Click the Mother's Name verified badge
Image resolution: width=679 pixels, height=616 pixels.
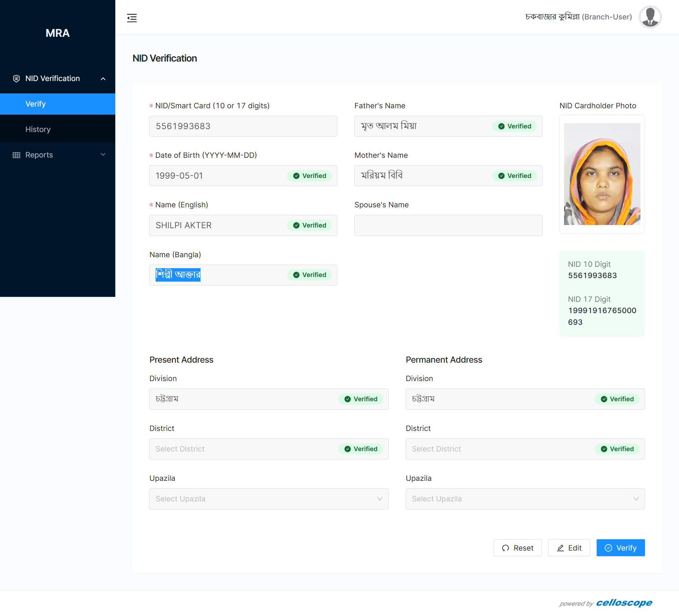click(x=515, y=176)
